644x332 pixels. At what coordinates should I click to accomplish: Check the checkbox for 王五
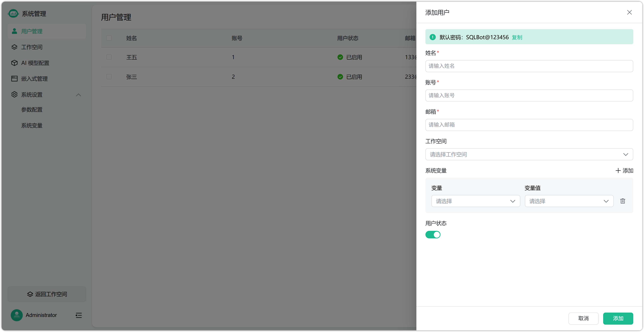109,57
